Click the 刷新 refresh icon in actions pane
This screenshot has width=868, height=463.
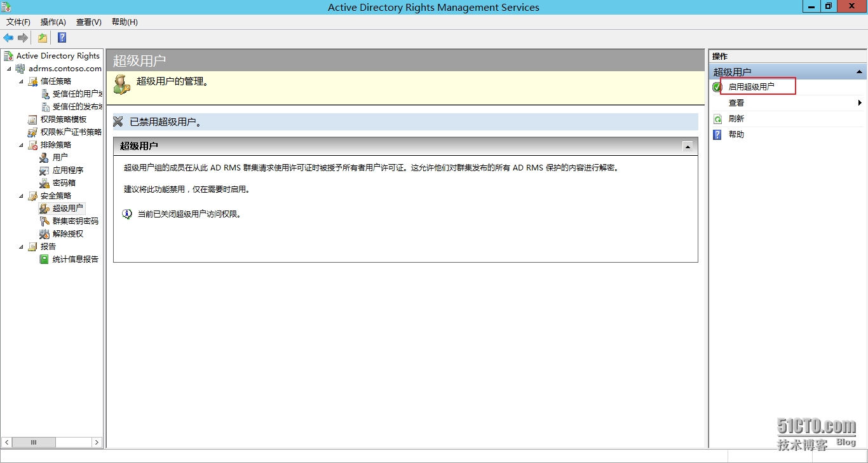coord(717,119)
